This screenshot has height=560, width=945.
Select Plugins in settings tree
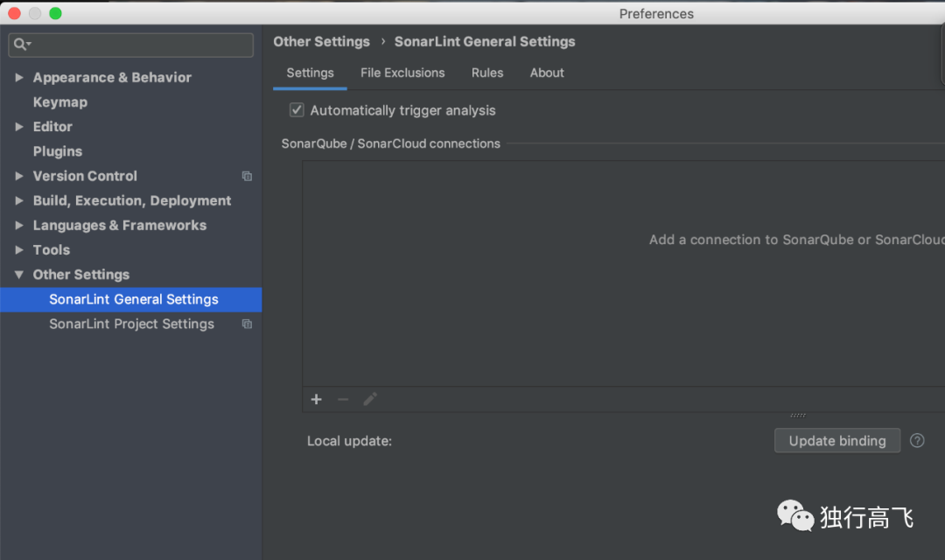pos(58,151)
